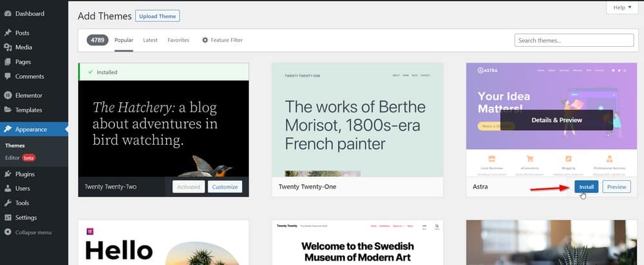Click the Collapse menu arrow icon
The width and height of the screenshot is (644, 265).
[x=8, y=232]
